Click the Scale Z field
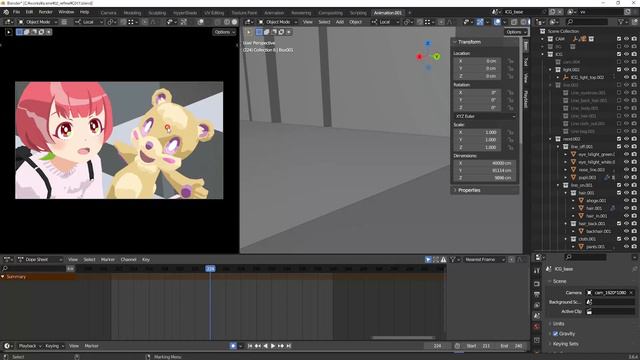This screenshot has width=640, height=360. click(x=477, y=147)
